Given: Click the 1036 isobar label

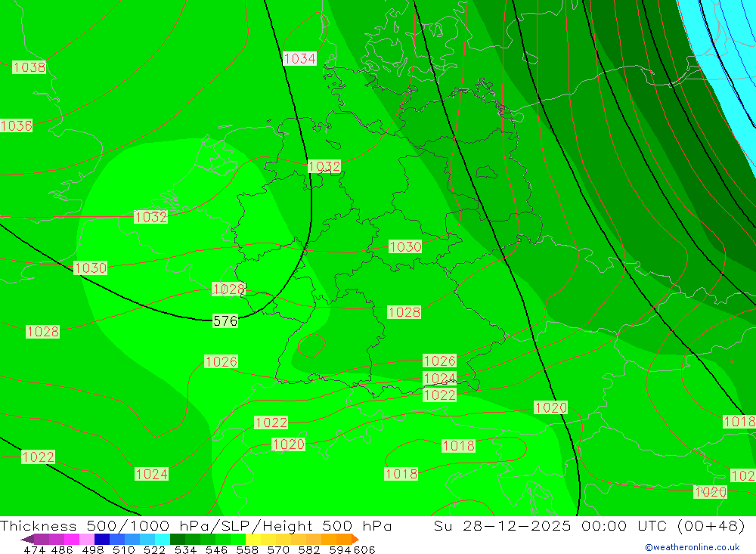Looking at the screenshot, I should click(17, 126).
